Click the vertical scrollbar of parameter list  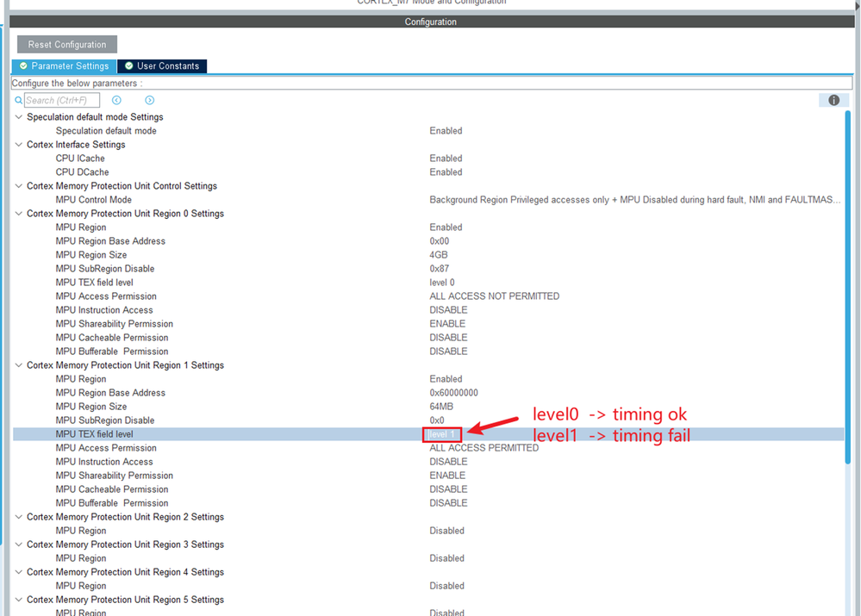[x=848, y=285]
